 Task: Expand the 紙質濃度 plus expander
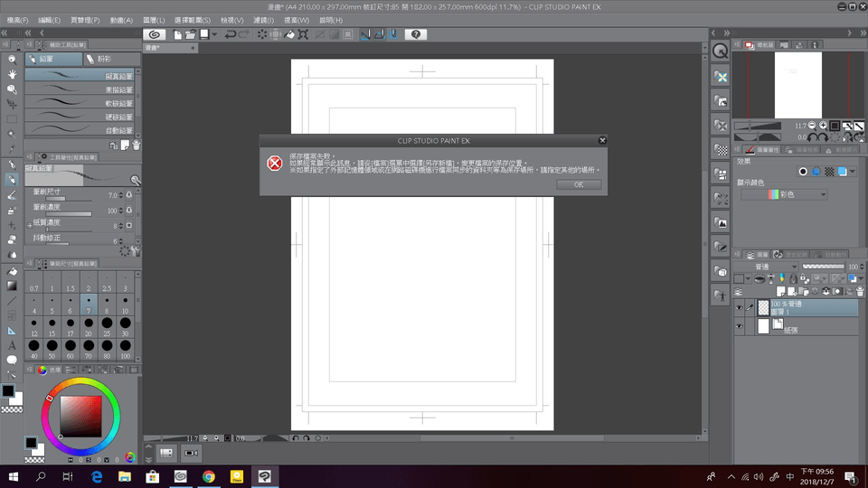tap(30, 225)
